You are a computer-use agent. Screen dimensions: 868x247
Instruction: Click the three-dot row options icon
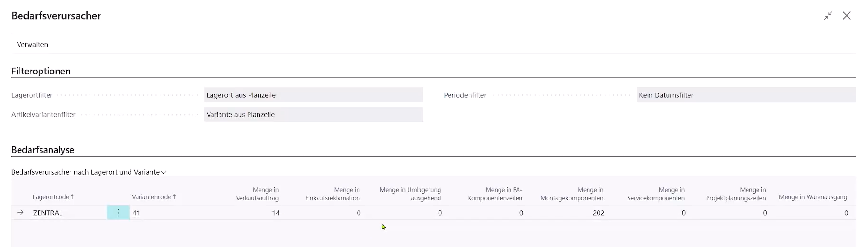(118, 213)
